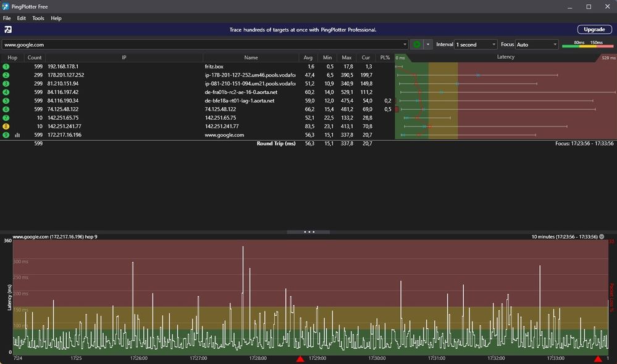Click the Upgrade button
The width and height of the screenshot is (617, 364).
tap(594, 30)
